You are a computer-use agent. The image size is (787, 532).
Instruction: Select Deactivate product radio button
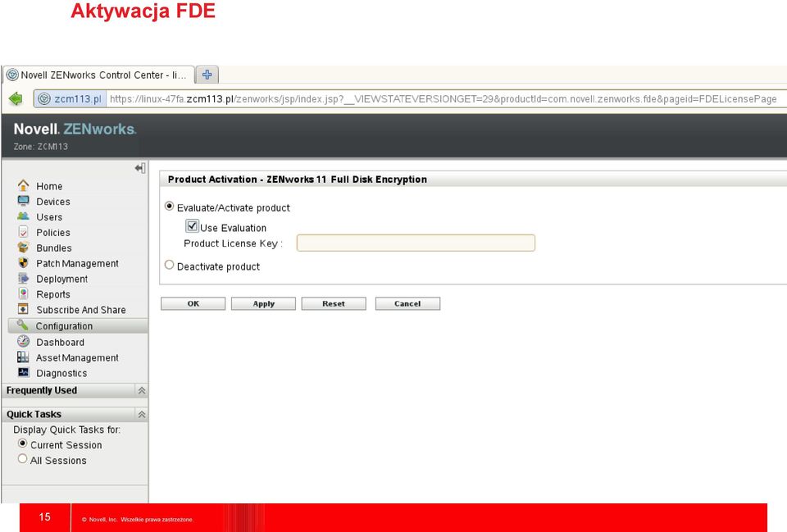(170, 265)
